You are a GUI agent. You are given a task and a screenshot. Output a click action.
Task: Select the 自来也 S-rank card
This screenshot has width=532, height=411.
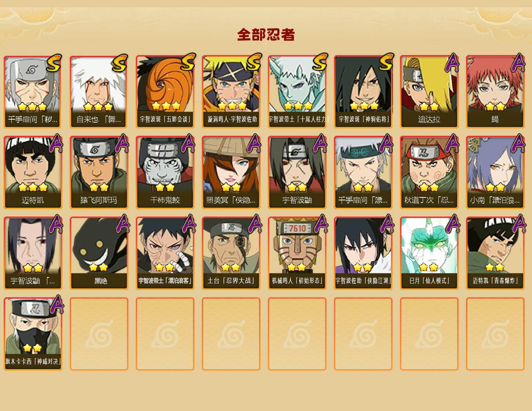click(x=99, y=92)
